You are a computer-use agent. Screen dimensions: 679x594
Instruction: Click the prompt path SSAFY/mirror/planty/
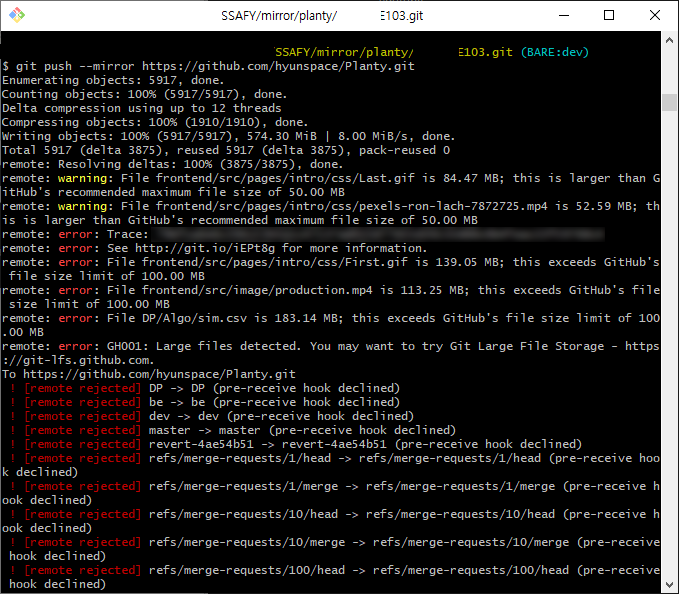[344, 52]
